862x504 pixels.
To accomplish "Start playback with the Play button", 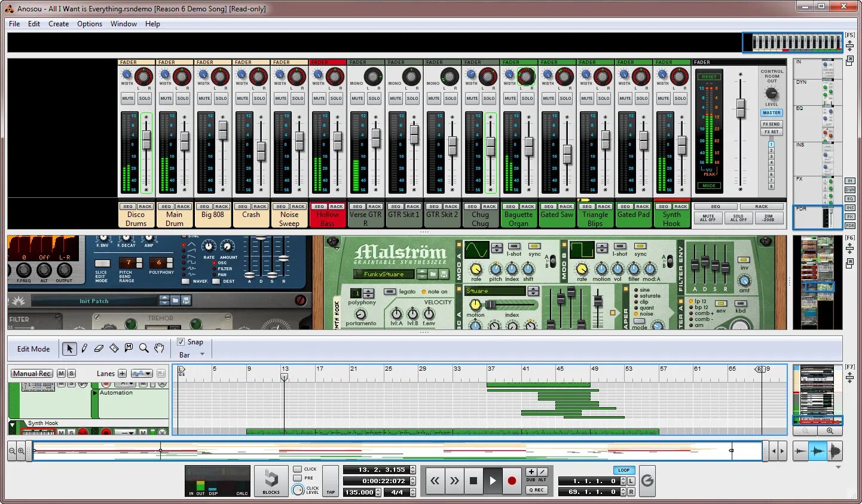I will (493, 481).
